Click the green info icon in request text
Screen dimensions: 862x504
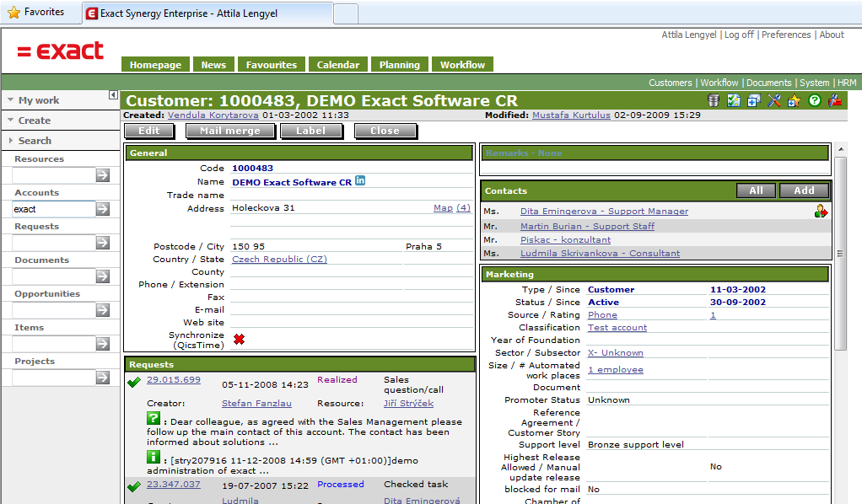point(154,457)
